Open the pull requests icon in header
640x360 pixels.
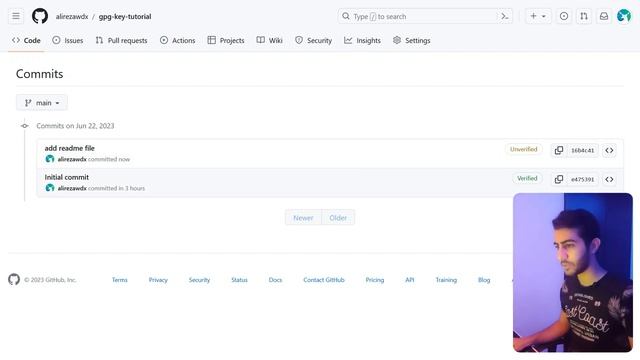[x=584, y=16]
